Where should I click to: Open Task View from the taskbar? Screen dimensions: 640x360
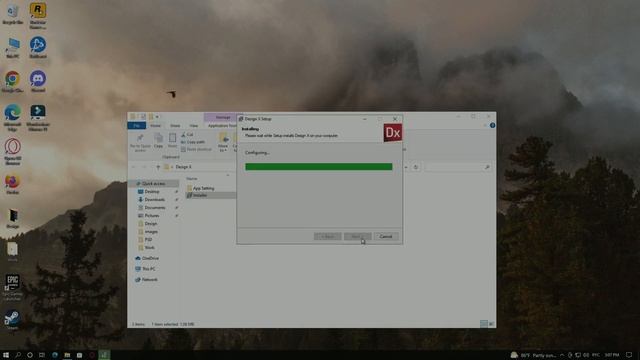(x=42, y=355)
